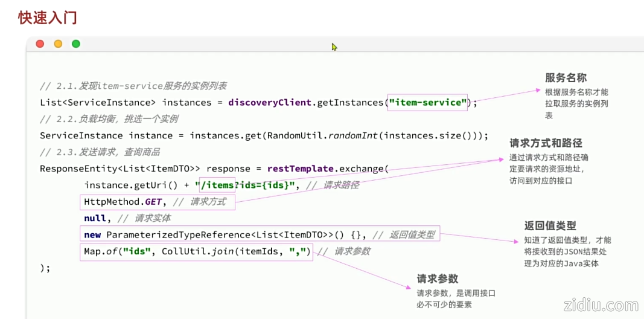
Task: Click the boxed ParameterizedTypeReference line
Action: (x=260, y=234)
